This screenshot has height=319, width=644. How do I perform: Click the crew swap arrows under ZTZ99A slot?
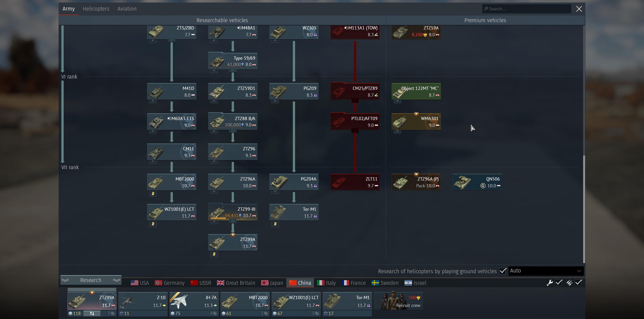pos(92,313)
